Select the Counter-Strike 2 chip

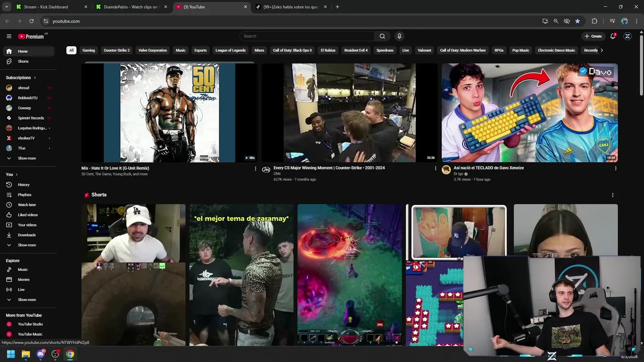pos(117,50)
